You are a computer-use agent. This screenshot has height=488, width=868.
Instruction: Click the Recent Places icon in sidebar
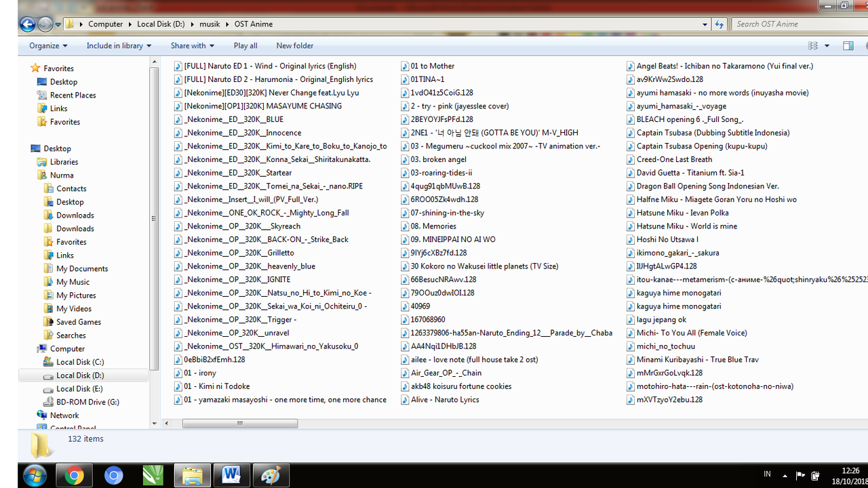point(42,95)
